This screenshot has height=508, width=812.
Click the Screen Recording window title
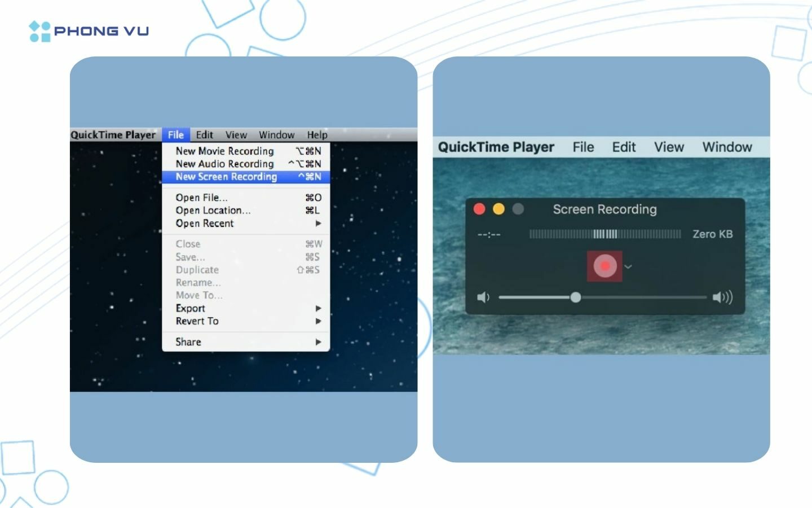604,209
